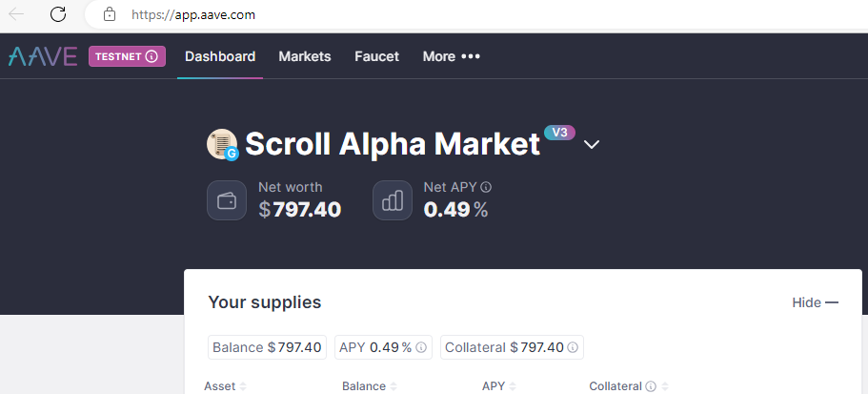The width and height of the screenshot is (868, 394).
Task: Click the Net APY bar chart icon
Action: (x=392, y=200)
